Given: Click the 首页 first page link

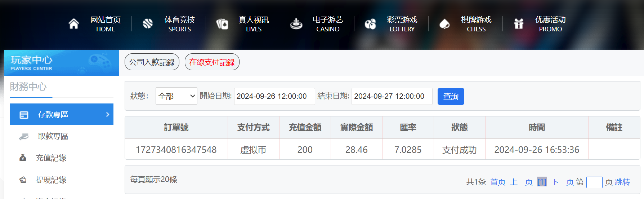Looking at the screenshot, I should pyautogui.click(x=498, y=182).
